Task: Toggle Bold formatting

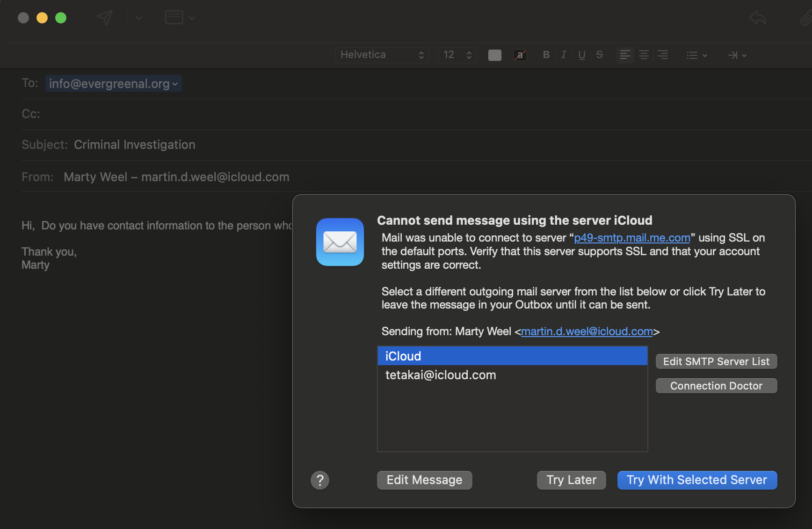Action: coord(546,55)
